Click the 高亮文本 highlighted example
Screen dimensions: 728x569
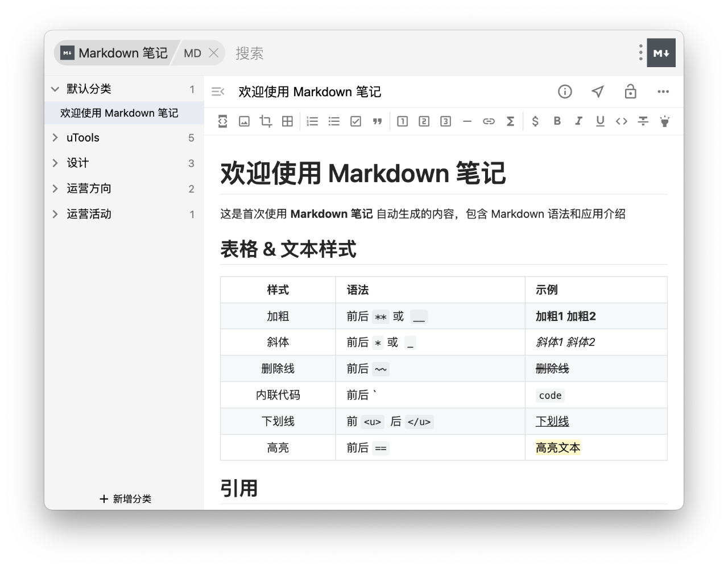pos(558,448)
